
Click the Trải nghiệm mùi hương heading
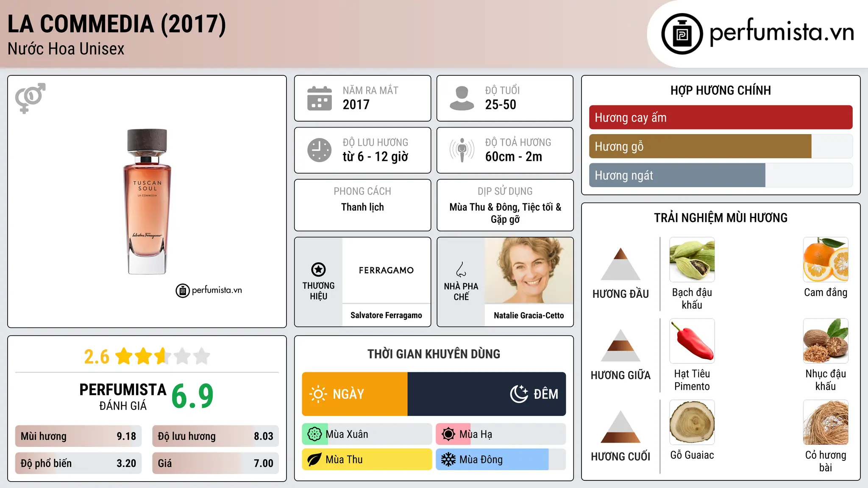721,218
